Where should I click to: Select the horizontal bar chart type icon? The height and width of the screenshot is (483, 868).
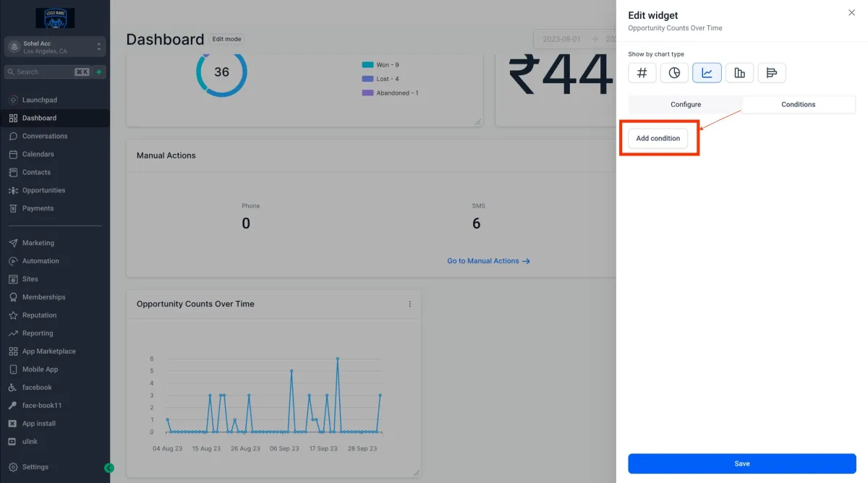(x=772, y=73)
